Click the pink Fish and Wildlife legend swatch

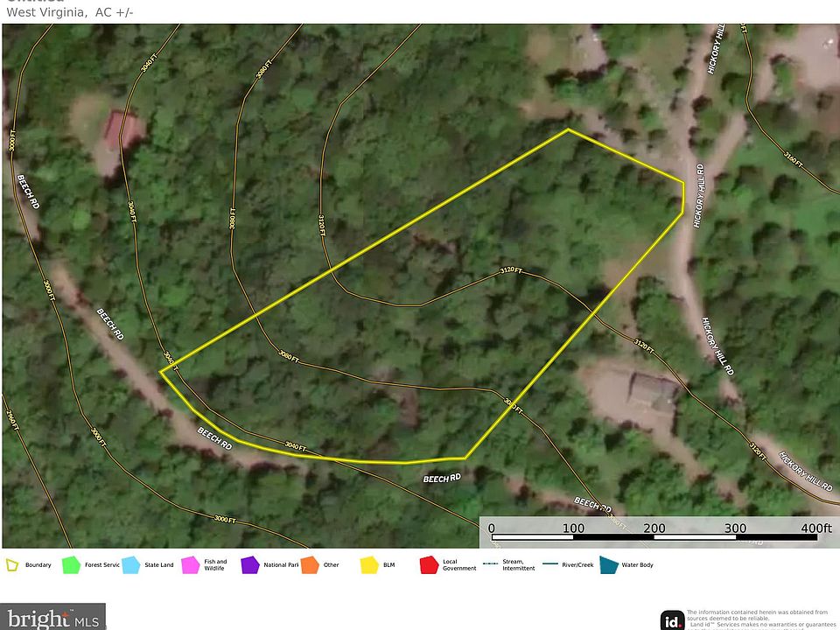click(190, 565)
